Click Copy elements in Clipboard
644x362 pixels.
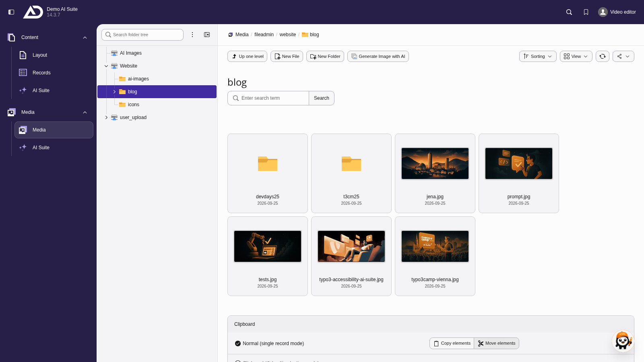click(452, 343)
